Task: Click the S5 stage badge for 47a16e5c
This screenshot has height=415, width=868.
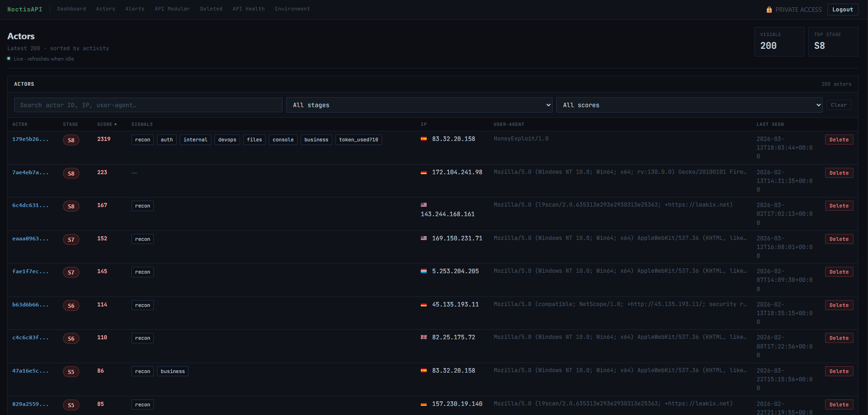Action: click(x=71, y=372)
